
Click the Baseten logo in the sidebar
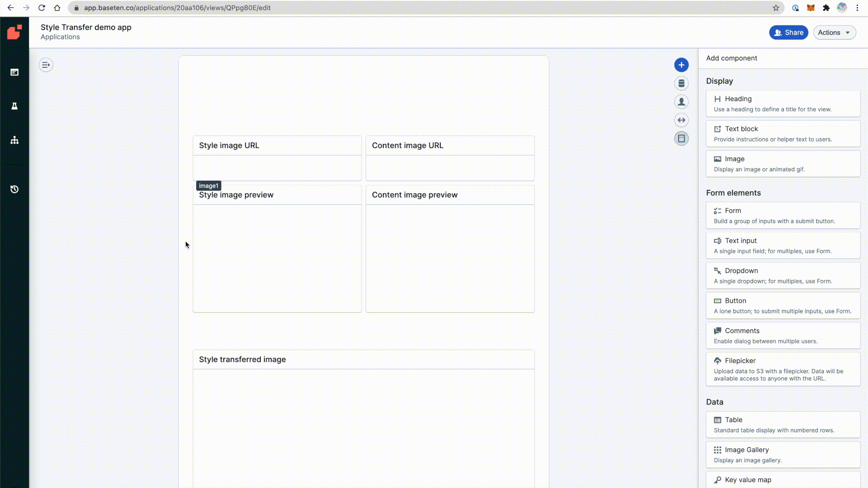click(x=14, y=32)
